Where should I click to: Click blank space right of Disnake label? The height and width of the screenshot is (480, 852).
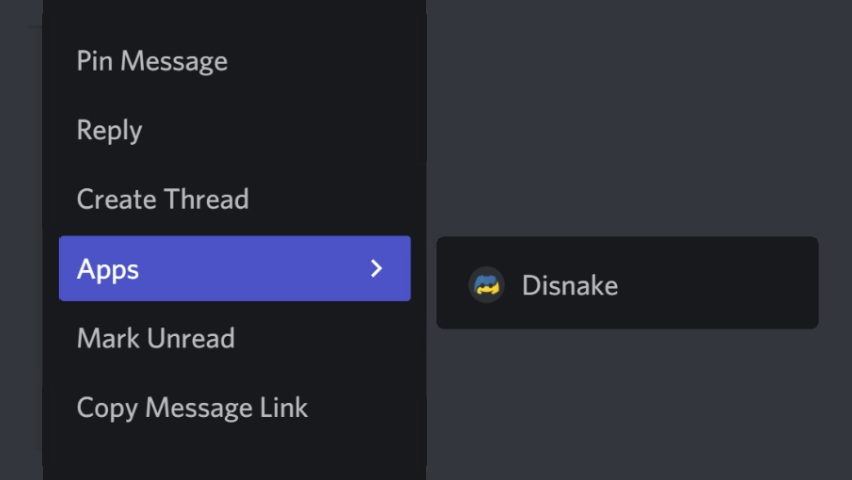click(x=720, y=286)
